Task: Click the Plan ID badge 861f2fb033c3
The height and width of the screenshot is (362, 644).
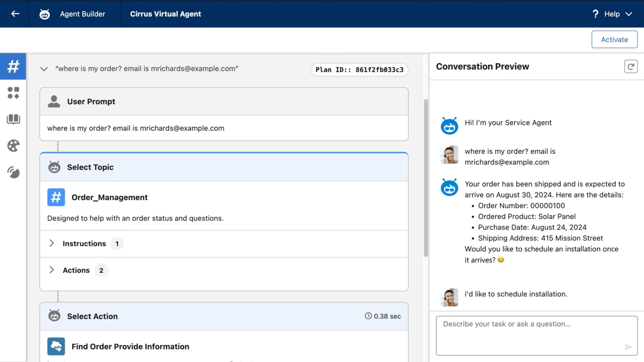Action: [359, 70]
